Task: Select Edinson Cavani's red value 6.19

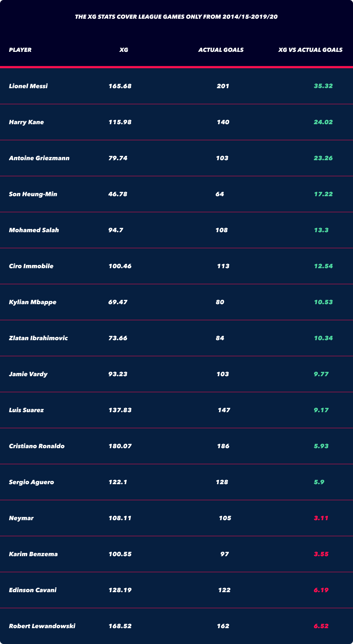Action: (x=321, y=590)
